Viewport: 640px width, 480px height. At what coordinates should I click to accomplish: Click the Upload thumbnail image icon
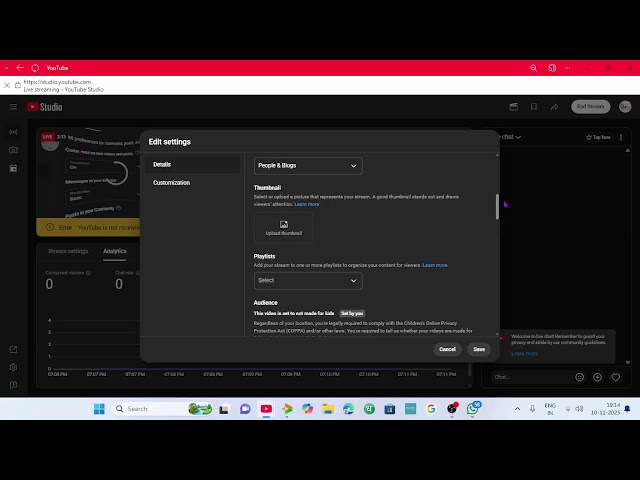[284, 224]
